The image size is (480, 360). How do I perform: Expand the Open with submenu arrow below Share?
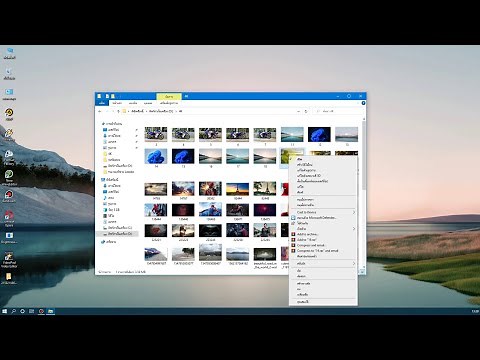click(354, 229)
